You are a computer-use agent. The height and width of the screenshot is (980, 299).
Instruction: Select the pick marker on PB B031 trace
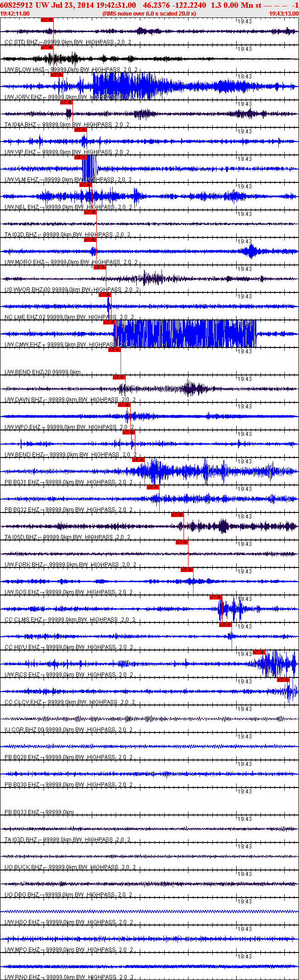click(138, 460)
